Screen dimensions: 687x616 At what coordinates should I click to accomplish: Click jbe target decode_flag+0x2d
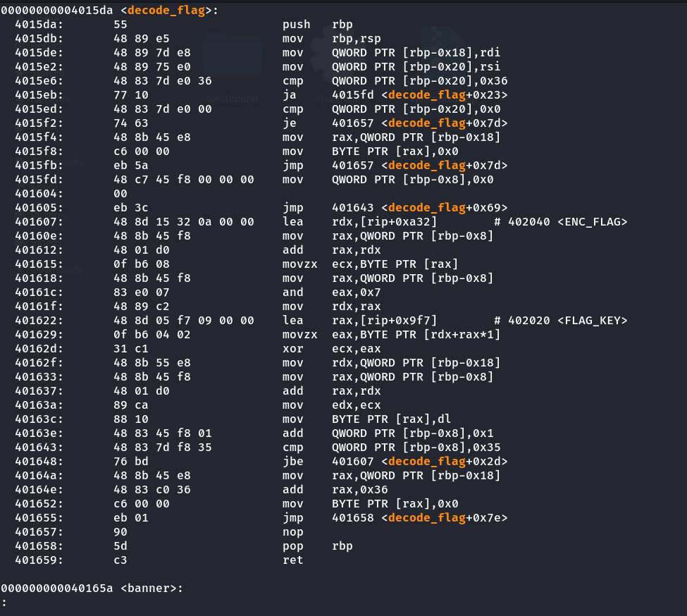click(x=445, y=462)
